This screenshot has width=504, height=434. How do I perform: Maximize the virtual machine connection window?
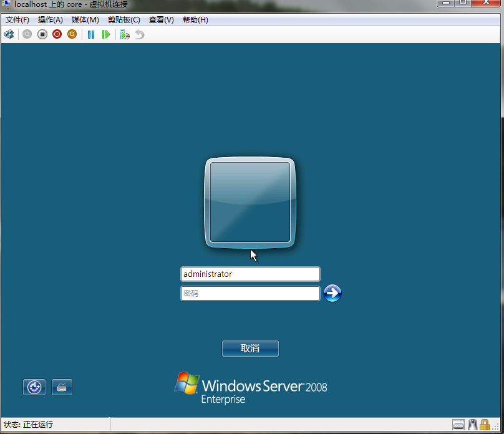coord(463,3)
